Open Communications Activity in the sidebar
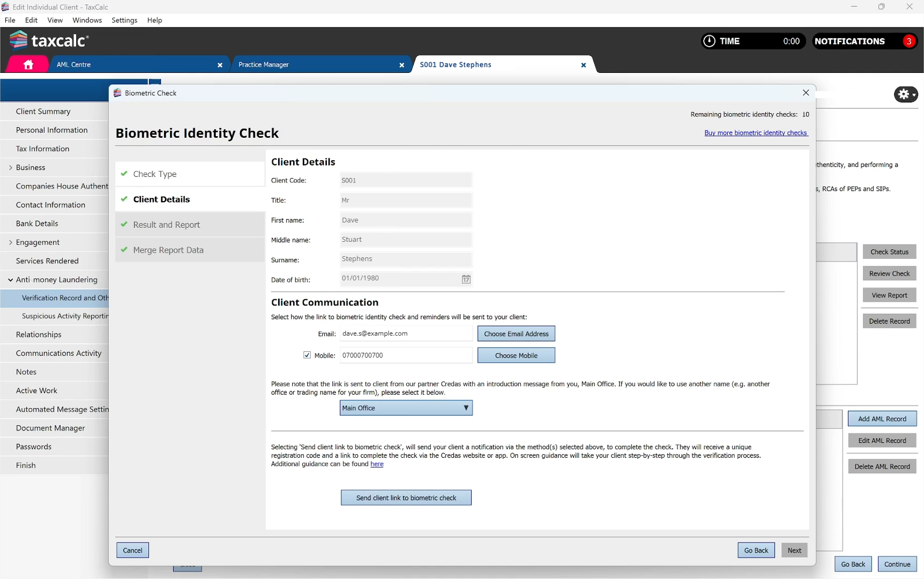The image size is (924, 579). 54,353
